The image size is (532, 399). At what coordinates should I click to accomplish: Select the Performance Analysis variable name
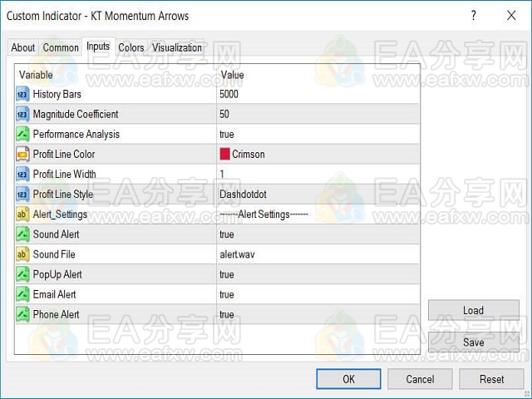[76, 135]
